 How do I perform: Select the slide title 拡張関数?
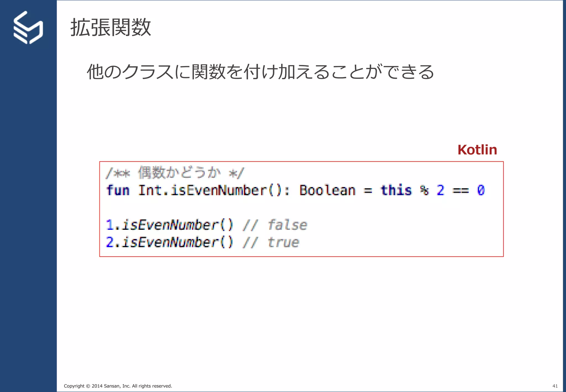click(111, 27)
